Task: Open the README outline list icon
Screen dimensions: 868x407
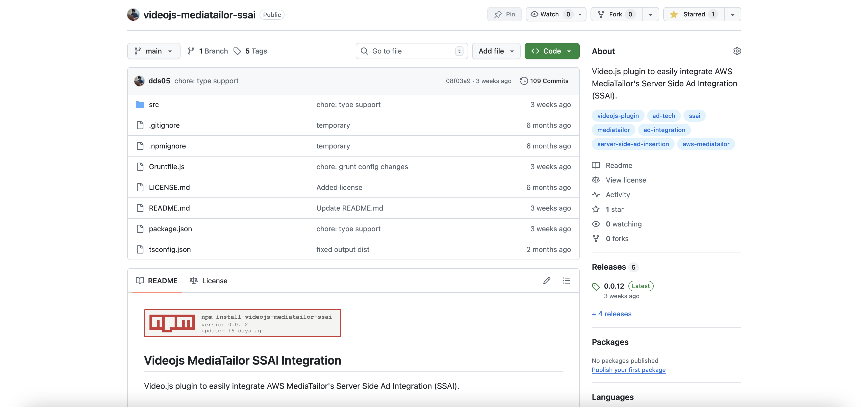Action: [x=567, y=281]
